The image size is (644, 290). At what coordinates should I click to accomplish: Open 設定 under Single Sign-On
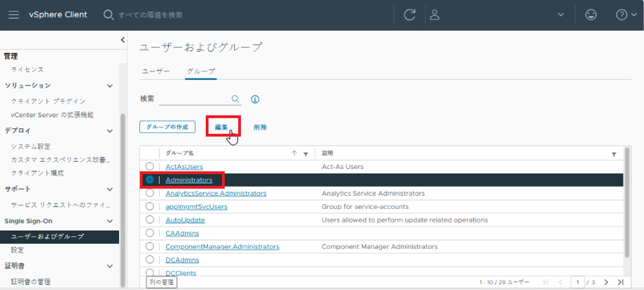18,250
